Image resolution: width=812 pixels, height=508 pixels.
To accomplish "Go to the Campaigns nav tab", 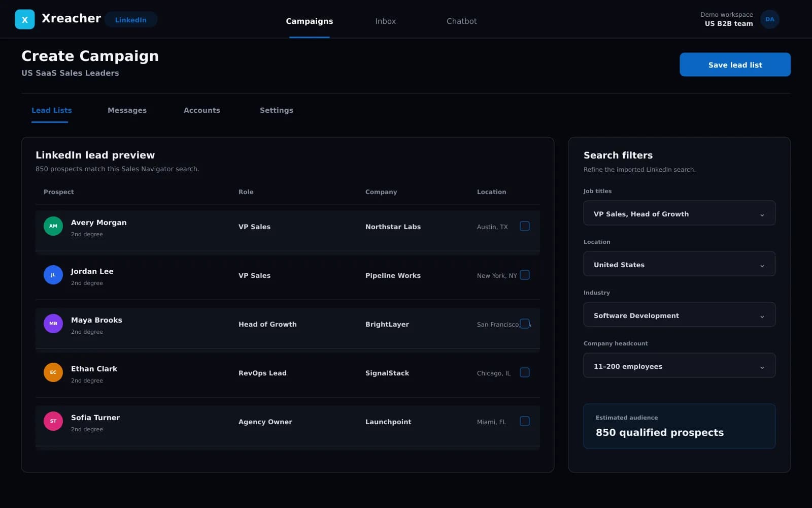I will coord(310,21).
